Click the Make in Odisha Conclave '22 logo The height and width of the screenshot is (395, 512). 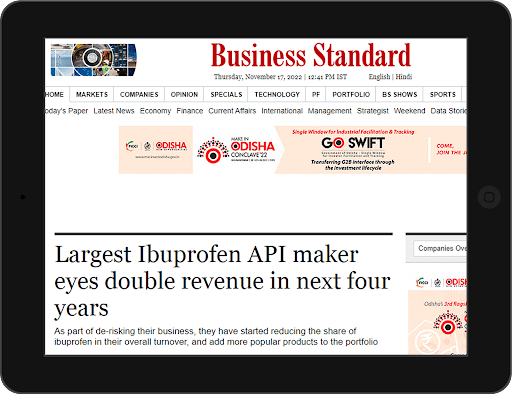[236, 150]
